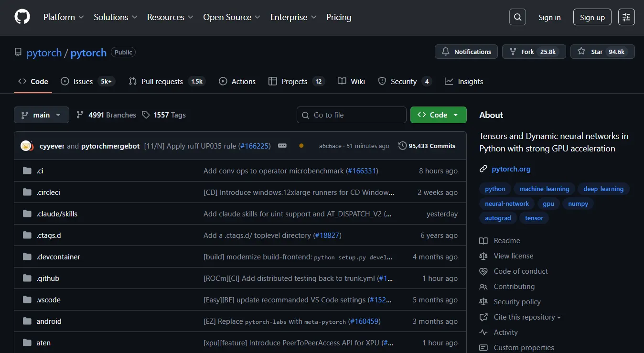Open the green Code dropdown button
Screen dimensions: 644x353
coord(439,115)
